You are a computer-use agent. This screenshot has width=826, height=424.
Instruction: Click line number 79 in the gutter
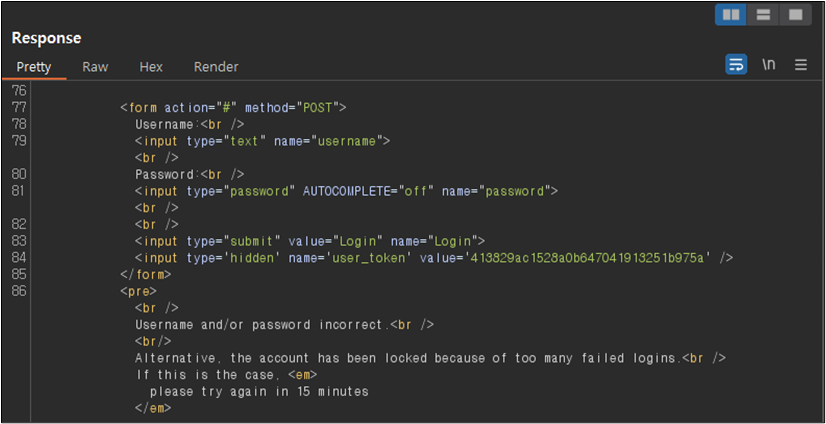pyautogui.click(x=19, y=141)
